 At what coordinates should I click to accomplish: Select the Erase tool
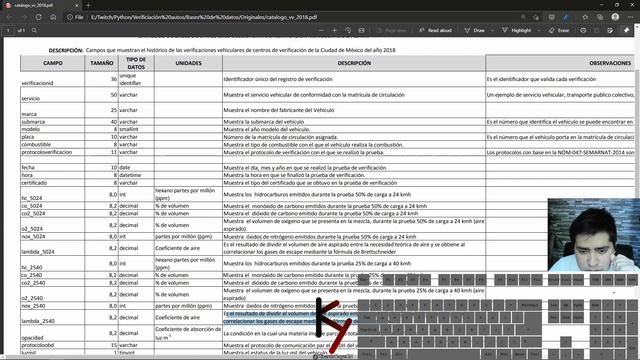[559, 30]
